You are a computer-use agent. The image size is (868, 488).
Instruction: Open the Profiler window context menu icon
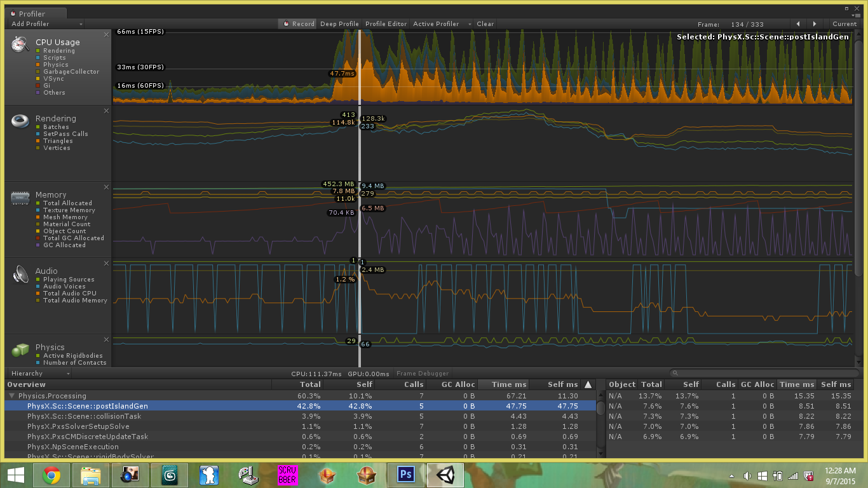click(856, 15)
